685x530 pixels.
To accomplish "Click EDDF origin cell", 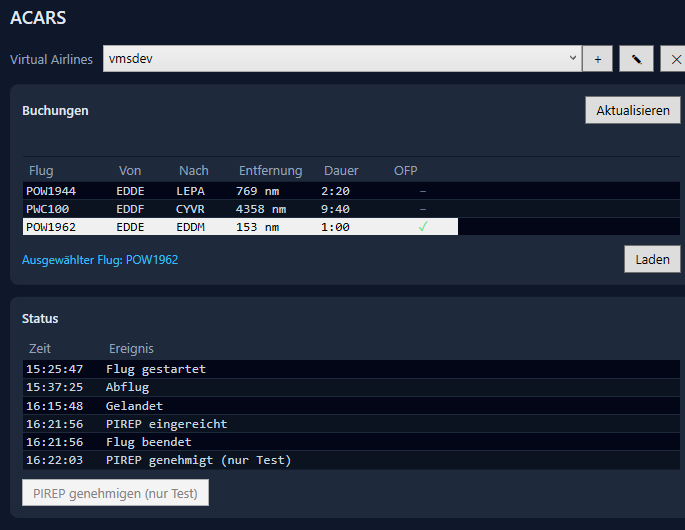I will (130, 209).
